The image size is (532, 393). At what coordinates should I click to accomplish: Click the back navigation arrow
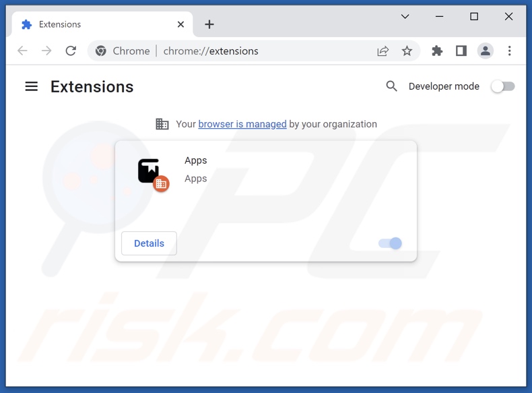pos(22,51)
